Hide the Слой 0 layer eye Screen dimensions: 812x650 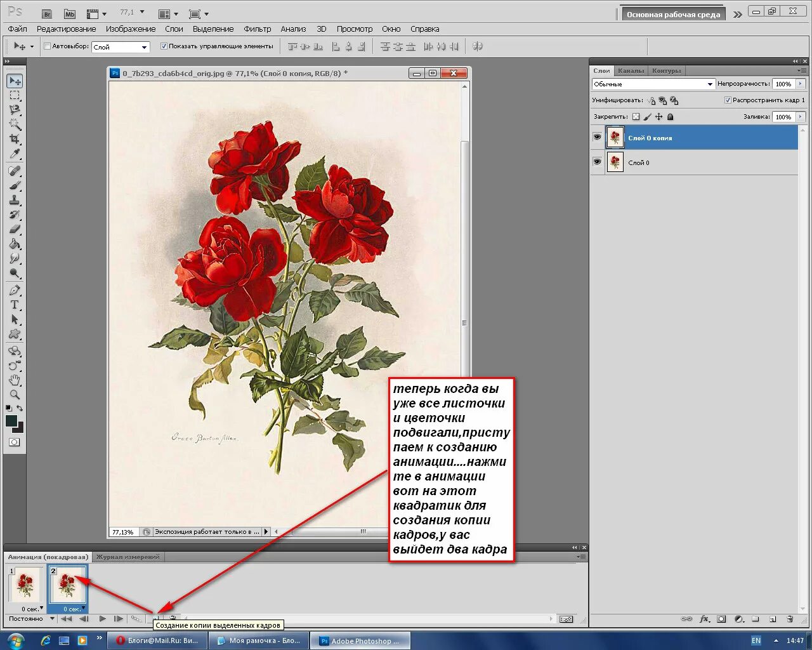(x=597, y=162)
